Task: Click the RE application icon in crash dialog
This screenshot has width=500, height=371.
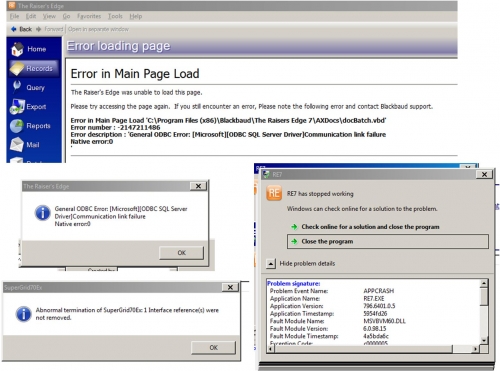Action: (274, 193)
